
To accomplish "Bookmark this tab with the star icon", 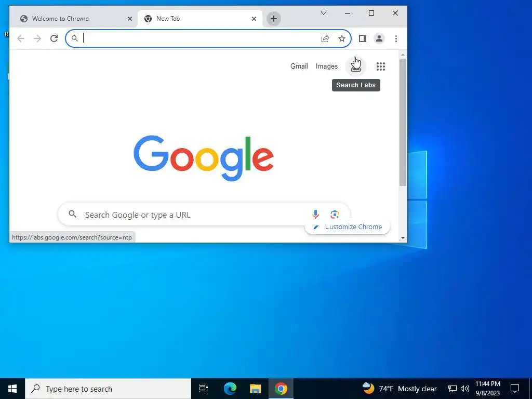I will [x=342, y=38].
